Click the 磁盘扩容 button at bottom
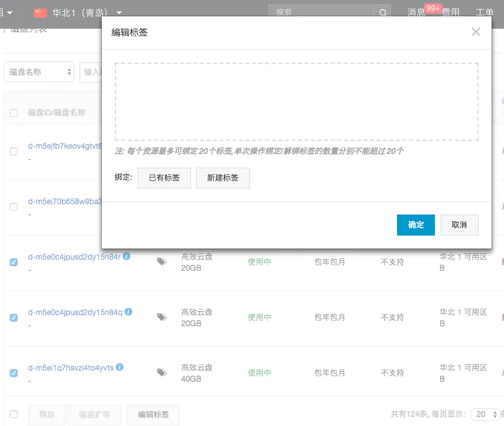 pos(95,414)
